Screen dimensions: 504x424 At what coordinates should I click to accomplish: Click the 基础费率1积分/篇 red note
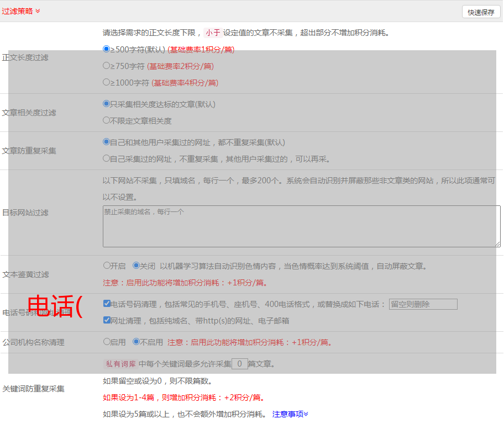tap(201, 50)
